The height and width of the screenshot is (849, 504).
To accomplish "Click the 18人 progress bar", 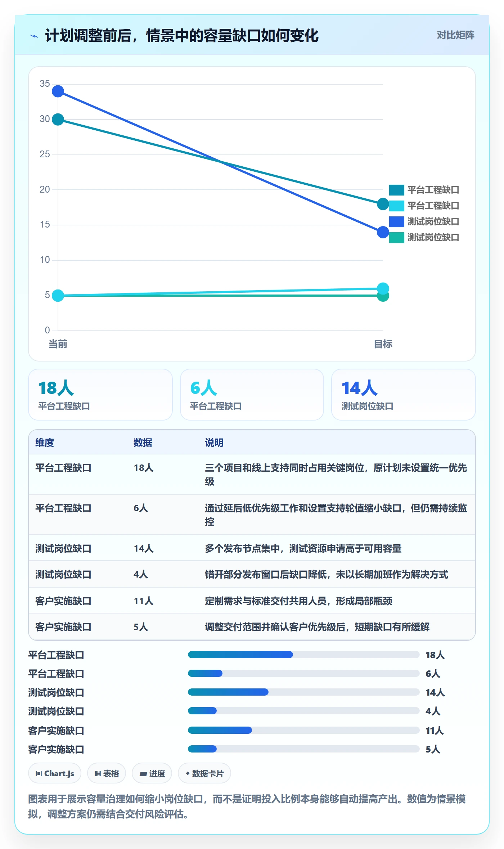I will pos(303,655).
